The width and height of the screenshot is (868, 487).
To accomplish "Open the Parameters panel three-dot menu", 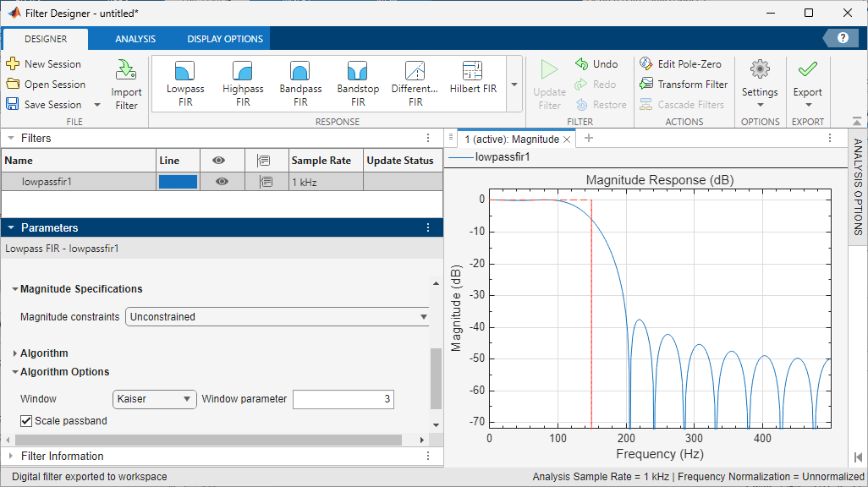I will pyautogui.click(x=428, y=227).
